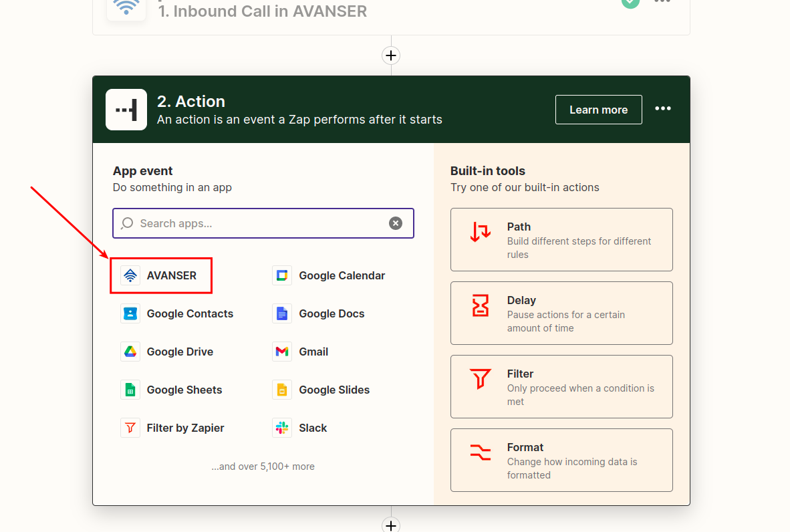Select the AVANSER app icon

click(130, 275)
